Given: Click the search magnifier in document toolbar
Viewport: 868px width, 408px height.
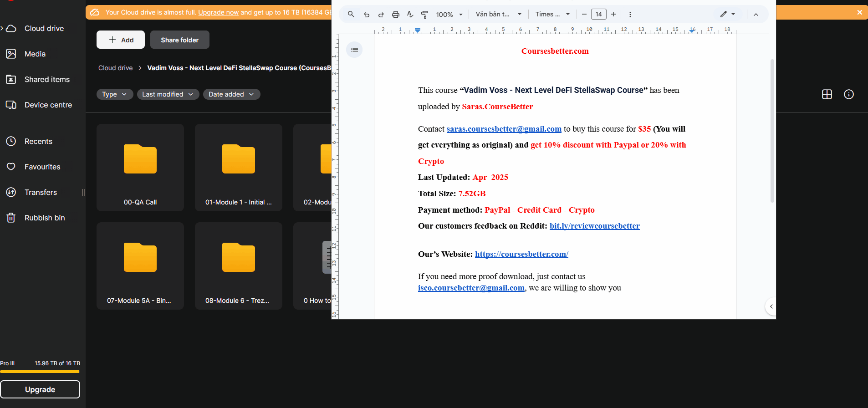Looking at the screenshot, I should (x=351, y=15).
